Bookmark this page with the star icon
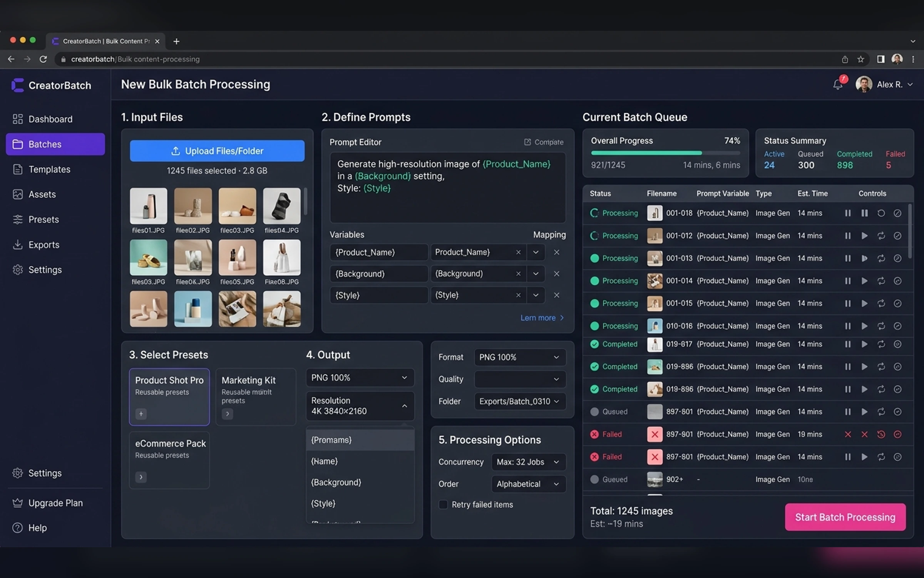Viewport: 924px width, 578px height. click(860, 59)
